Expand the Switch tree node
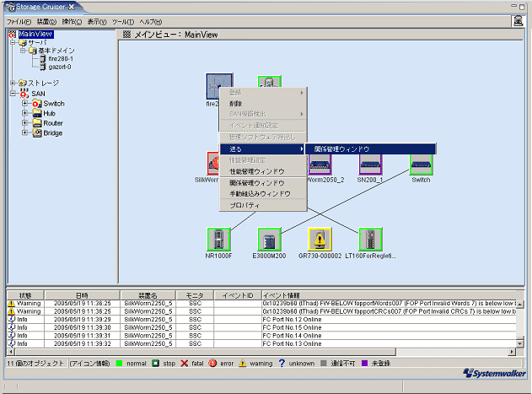 pyautogui.click(x=24, y=103)
